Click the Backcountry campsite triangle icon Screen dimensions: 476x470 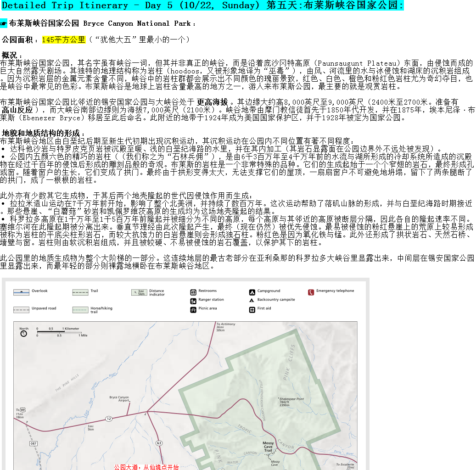252,300
